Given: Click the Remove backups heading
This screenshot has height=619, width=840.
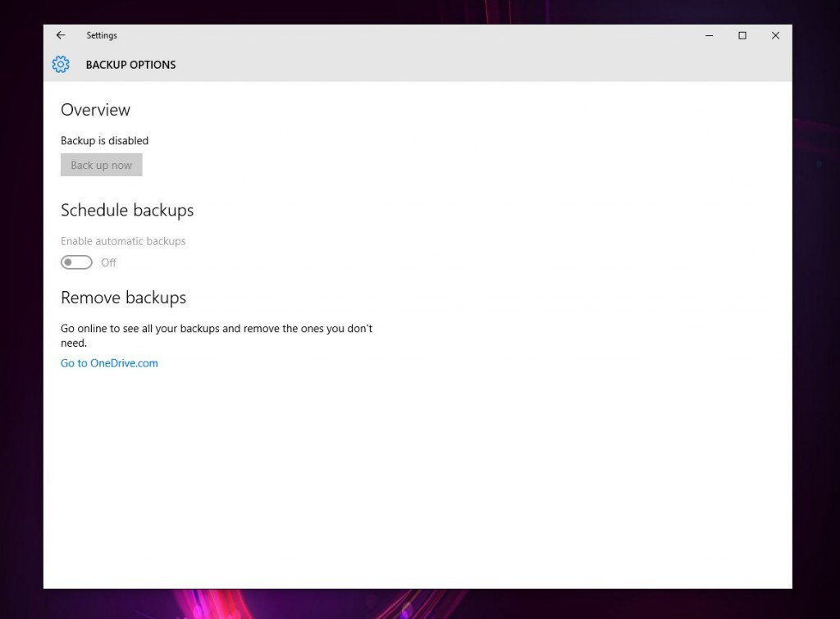Looking at the screenshot, I should click(123, 298).
